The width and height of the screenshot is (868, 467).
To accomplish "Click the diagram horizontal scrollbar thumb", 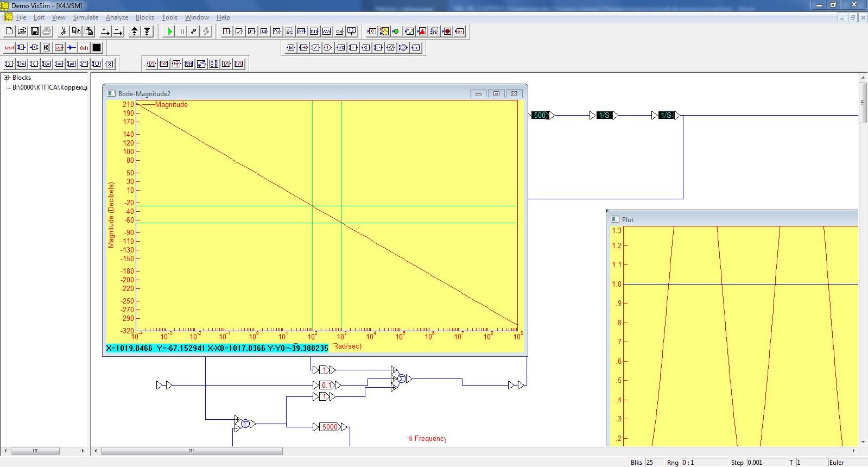I will [x=191, y=451].
